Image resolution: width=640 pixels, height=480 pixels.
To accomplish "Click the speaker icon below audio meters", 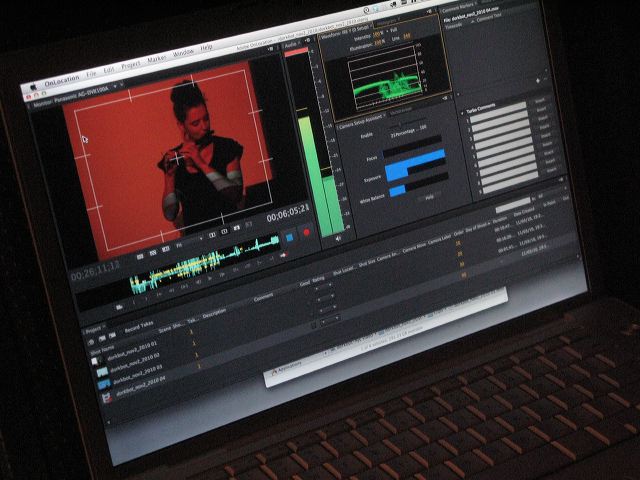I will 337,239.
